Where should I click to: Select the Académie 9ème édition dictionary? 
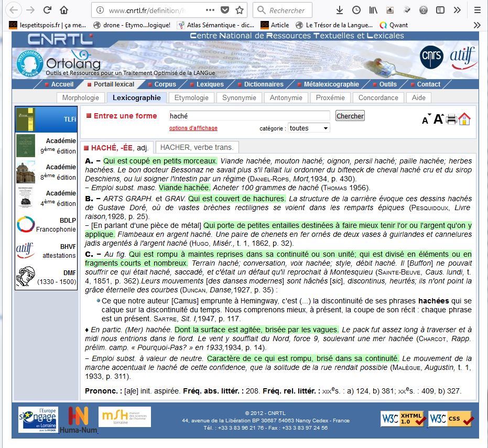pos(47,146)
